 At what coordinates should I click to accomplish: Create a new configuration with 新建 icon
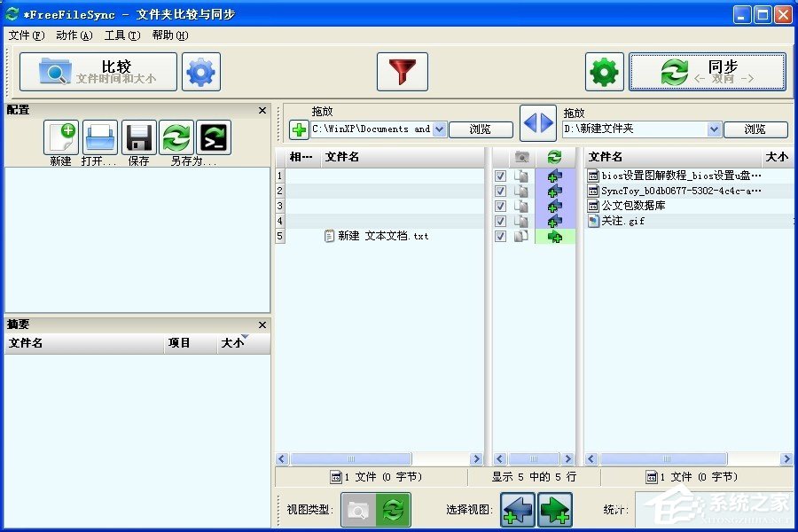click(60, 136)
